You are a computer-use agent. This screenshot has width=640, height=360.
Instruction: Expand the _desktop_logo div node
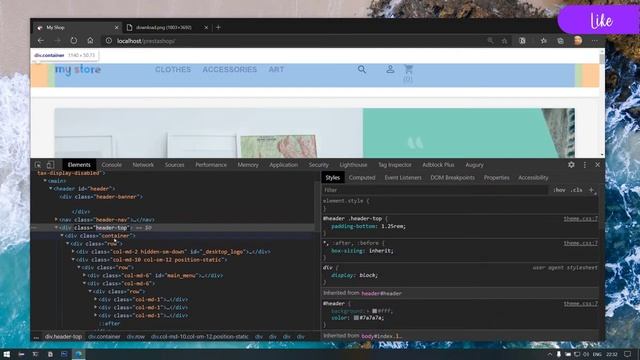[x=73, y=251]
